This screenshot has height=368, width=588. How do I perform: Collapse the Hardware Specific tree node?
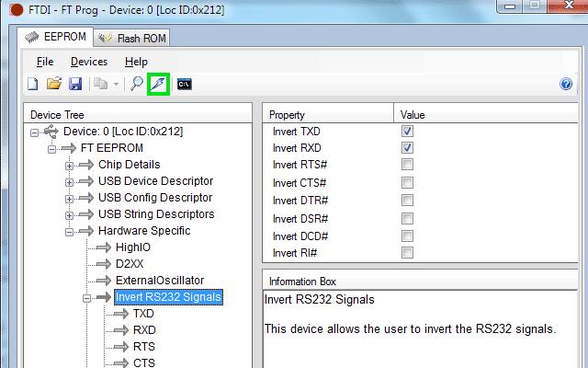point(69,231)
